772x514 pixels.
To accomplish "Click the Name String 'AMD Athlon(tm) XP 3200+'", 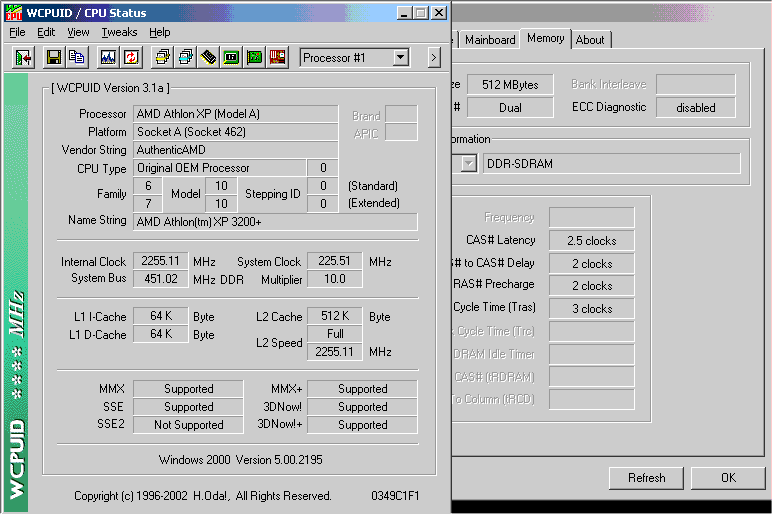I will click(x=275, y=222).
